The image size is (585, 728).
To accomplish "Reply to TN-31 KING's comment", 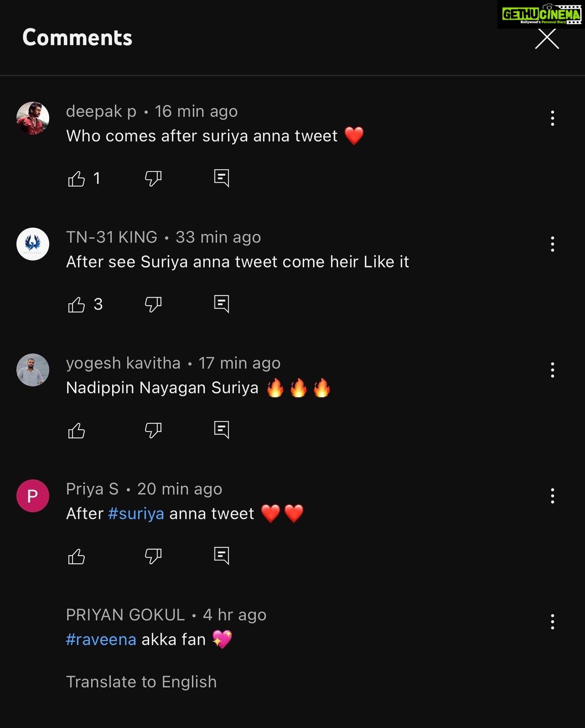I will coord(222,304).
